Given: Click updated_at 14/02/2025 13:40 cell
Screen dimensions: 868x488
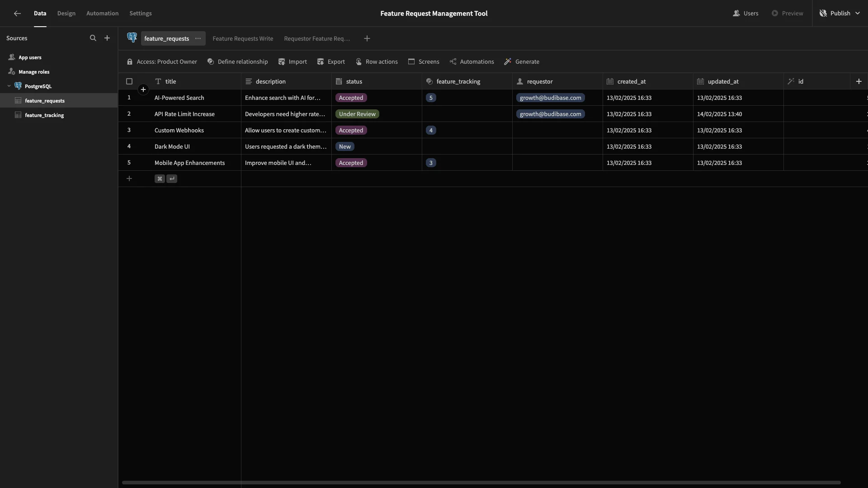Looking at the screenshot, I should [738, 114].
